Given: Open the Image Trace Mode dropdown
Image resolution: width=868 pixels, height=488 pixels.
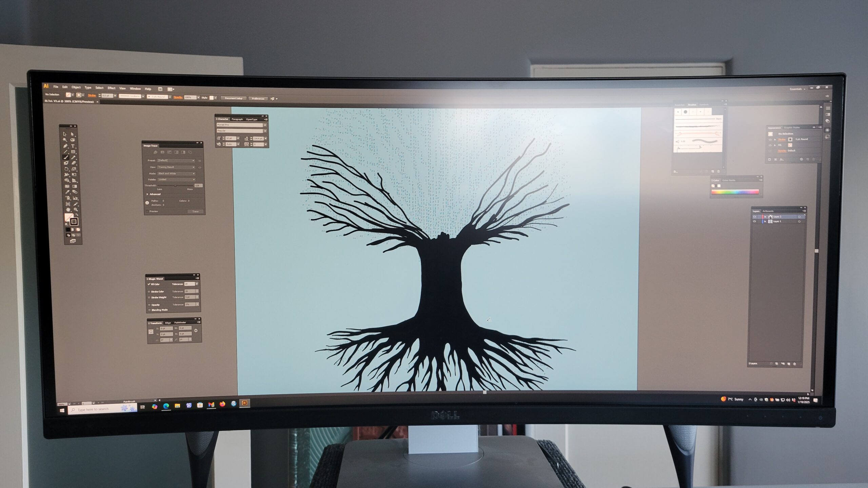Looking at the screenshot, I should (176, 173).
